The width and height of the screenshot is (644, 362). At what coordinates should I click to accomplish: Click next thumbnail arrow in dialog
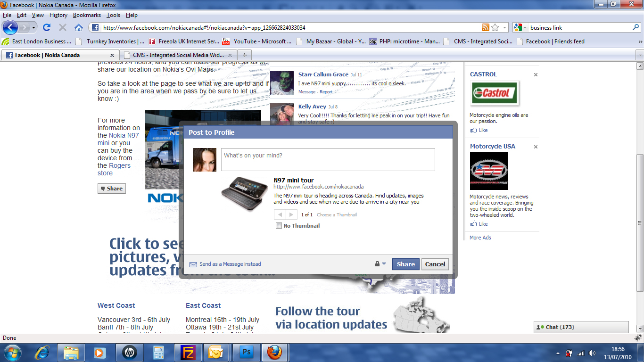click(x=291, y=214)
